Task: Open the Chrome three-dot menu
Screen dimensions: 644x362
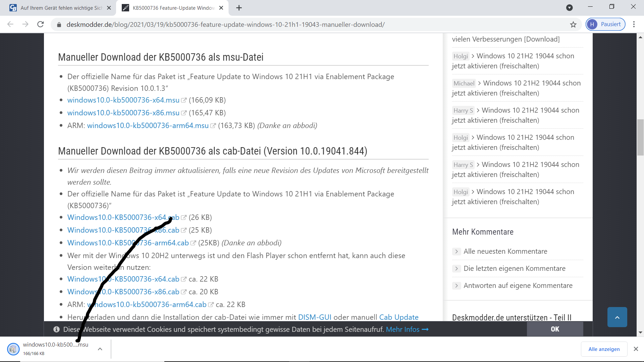Action: (x=634, y=24)
